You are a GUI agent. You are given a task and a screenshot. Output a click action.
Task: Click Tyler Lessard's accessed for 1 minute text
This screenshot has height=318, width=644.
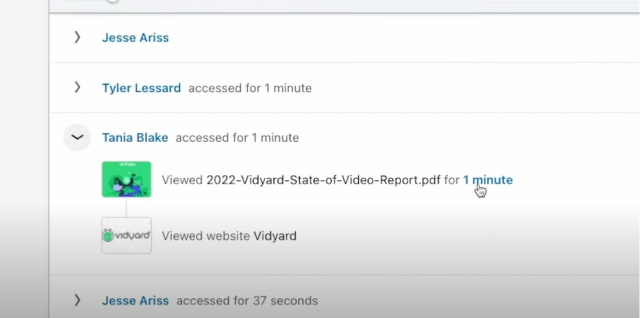point(250,88)
